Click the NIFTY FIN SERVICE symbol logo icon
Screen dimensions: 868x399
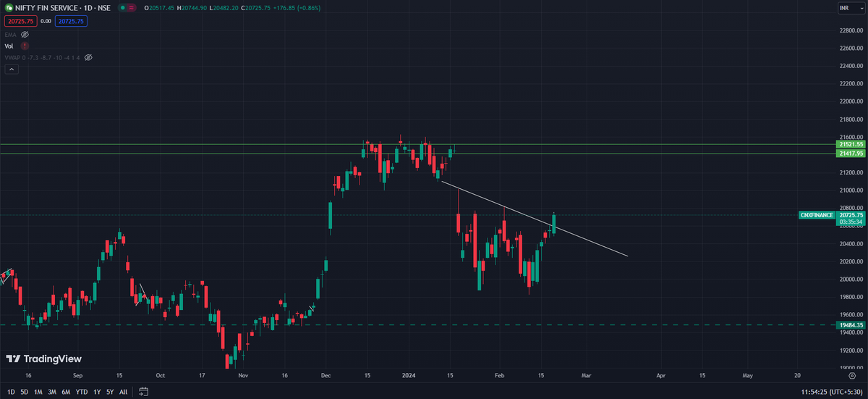(x=7, y=7)
